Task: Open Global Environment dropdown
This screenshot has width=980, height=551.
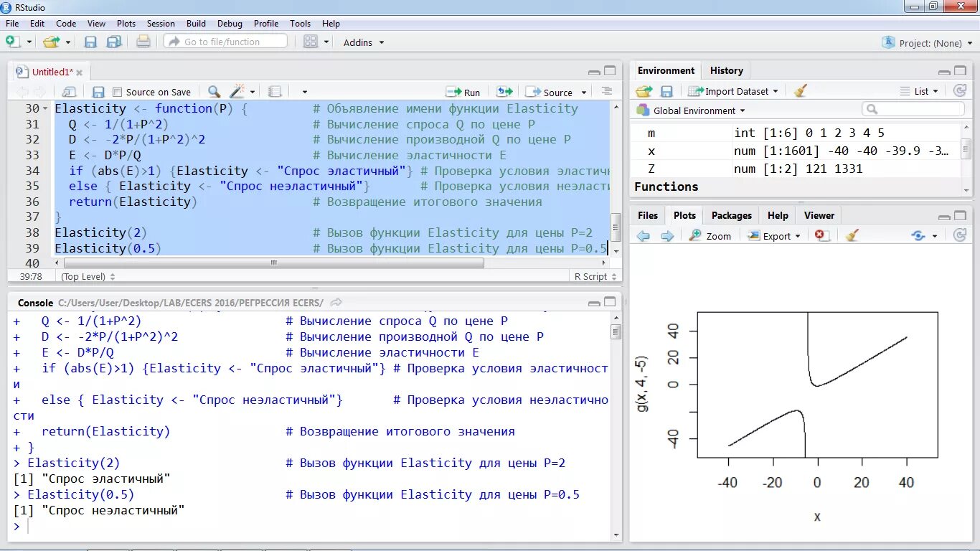Action: tap(691, 110)
